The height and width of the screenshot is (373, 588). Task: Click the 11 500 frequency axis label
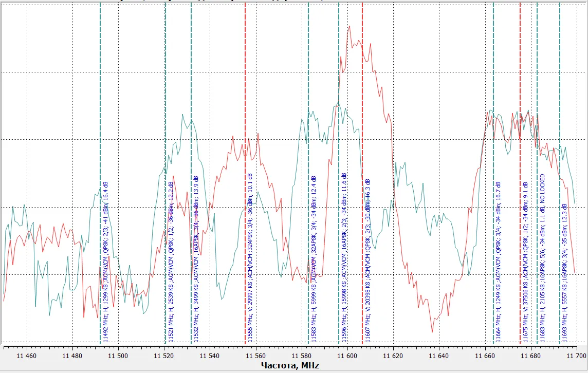(118, 356)
